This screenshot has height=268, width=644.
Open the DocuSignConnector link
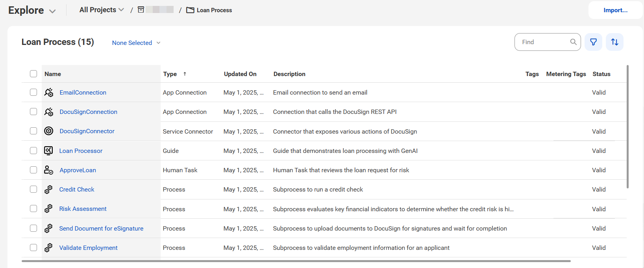[x=87, y=131]
